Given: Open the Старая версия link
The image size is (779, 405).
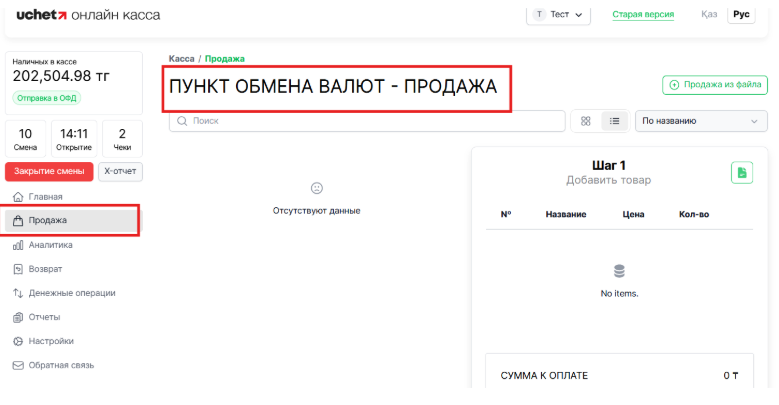Looking at the screenshot, I should coord(643,14).
